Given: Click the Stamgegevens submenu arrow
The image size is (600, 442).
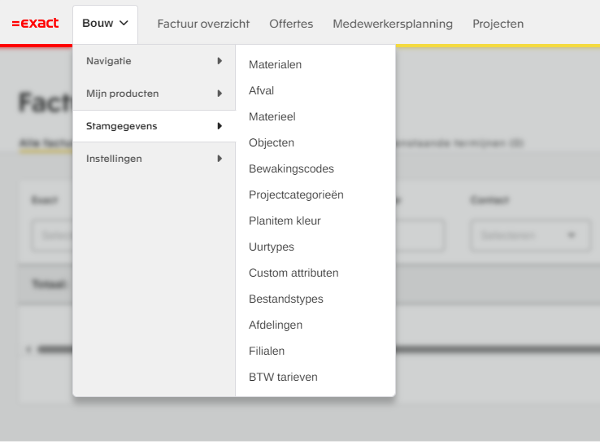Looking at the screenshot, I should click(x=219, y=126).
